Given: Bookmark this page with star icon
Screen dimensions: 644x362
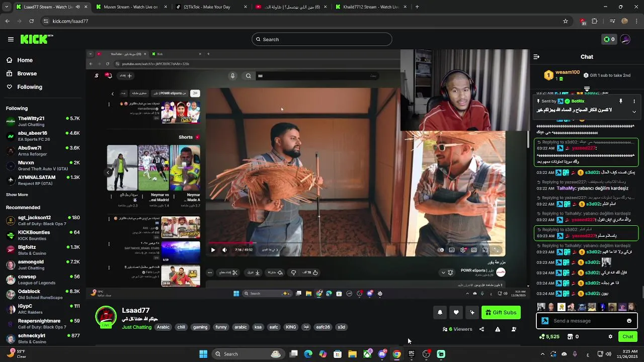Looking at the screenshot, I should coord(566,21).
